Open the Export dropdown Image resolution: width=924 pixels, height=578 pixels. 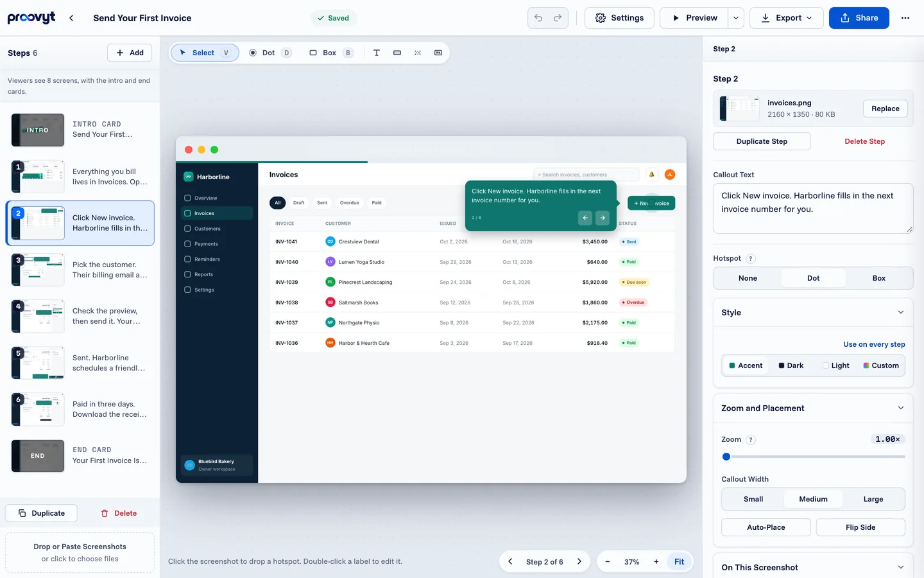787,18
